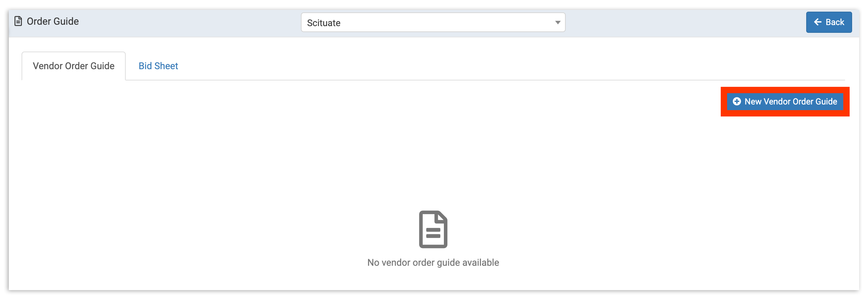This screenshot has width=868, height=300.
Task: Click the plus circle icon on New Vendor Order Guide
Action: click(737, 102)
